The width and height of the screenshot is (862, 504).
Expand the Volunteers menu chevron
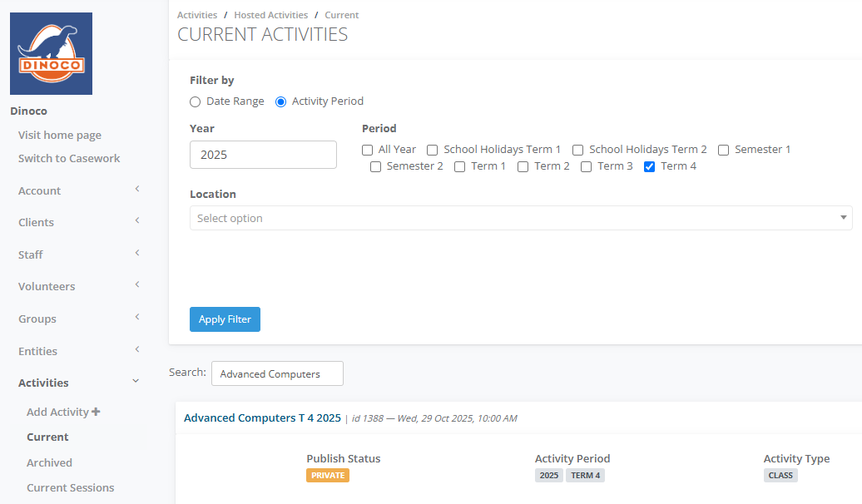pyautogui.click(x=136, y=285)
